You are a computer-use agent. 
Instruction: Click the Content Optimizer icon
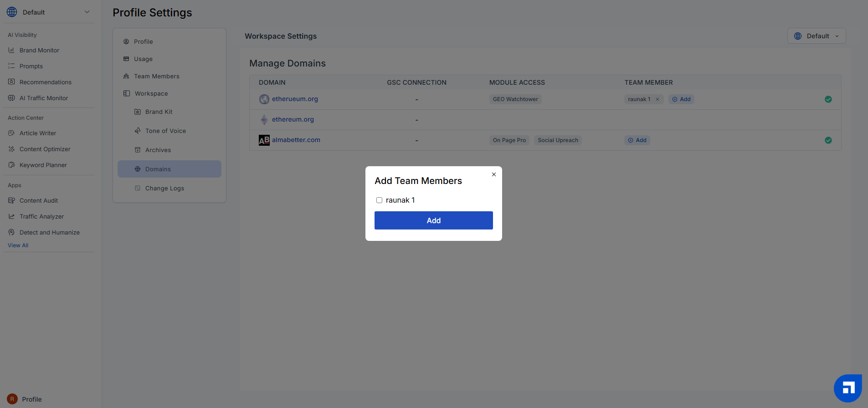11,149
